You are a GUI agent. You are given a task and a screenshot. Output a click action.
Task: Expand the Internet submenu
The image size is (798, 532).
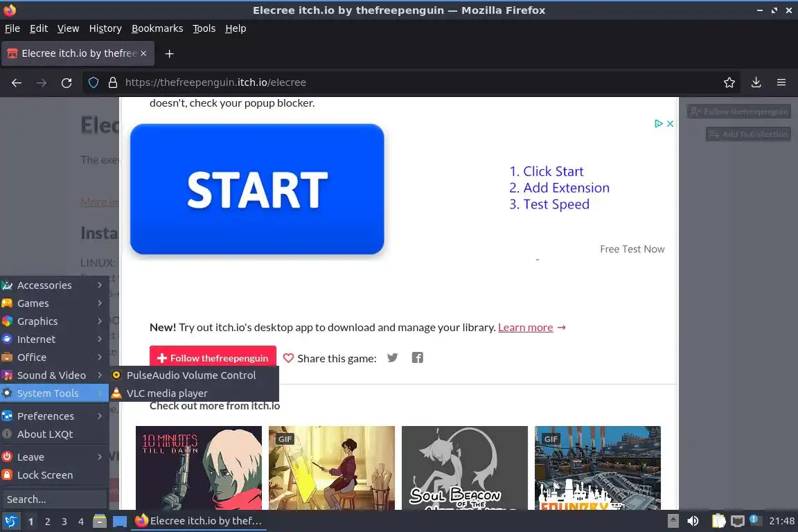pos(55,339)
